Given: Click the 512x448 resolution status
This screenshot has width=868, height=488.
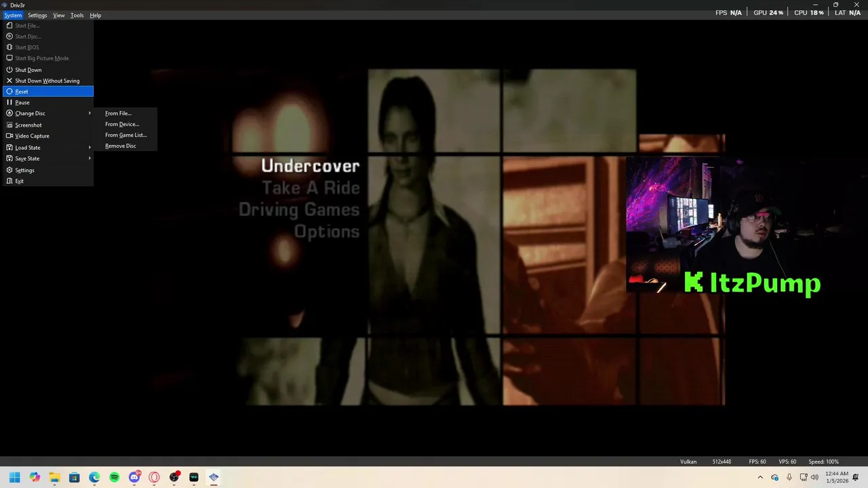Looking at the screenshot, I should tap(722, 462).
